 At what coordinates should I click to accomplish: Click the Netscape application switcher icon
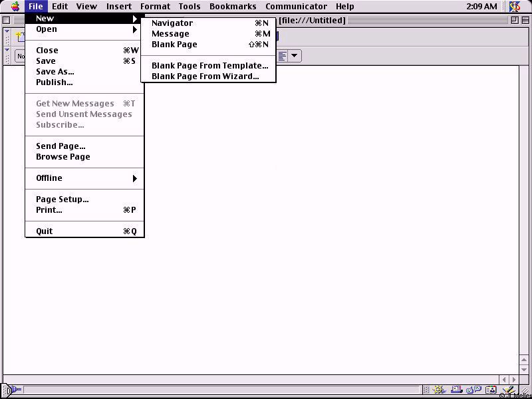[x=515, y=7]
